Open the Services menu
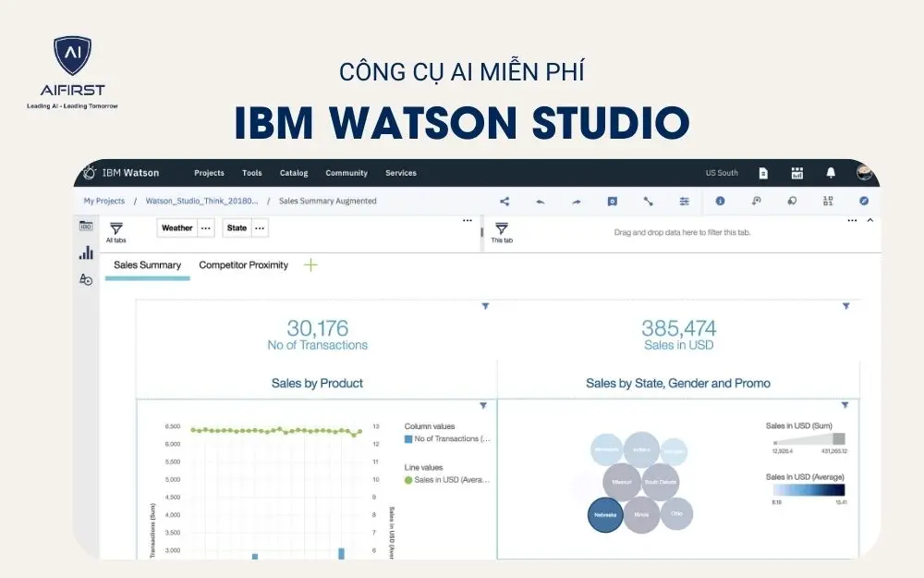 pyautogui.click(x=401, y=173)
